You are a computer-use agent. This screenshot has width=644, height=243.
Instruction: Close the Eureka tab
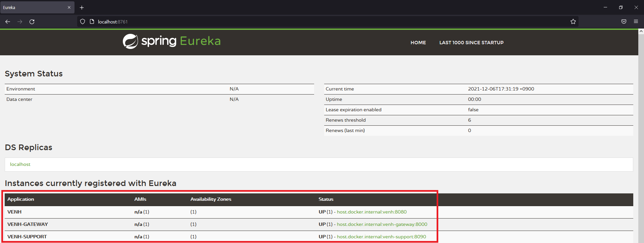[x=69, y=7]
